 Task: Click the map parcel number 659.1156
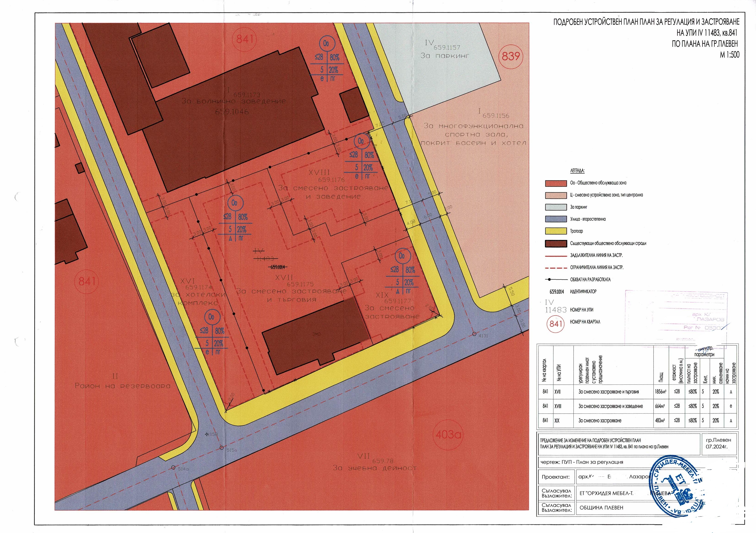click(496, 116)
